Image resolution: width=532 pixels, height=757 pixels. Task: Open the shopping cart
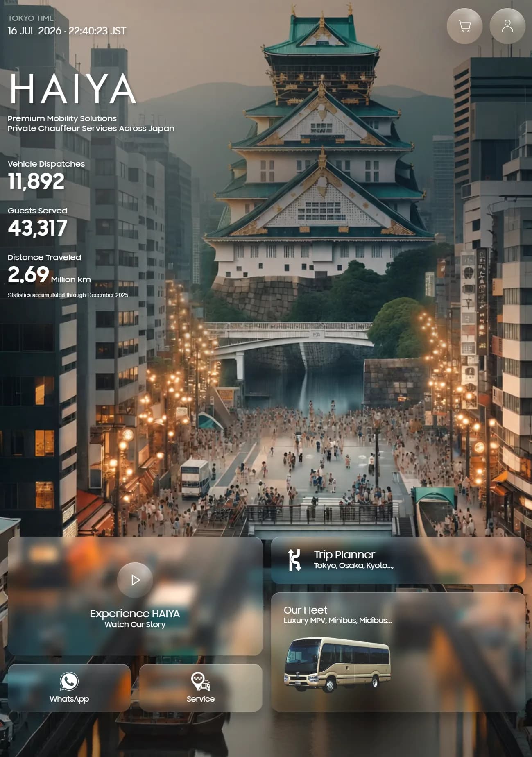(x=464, y=26)
